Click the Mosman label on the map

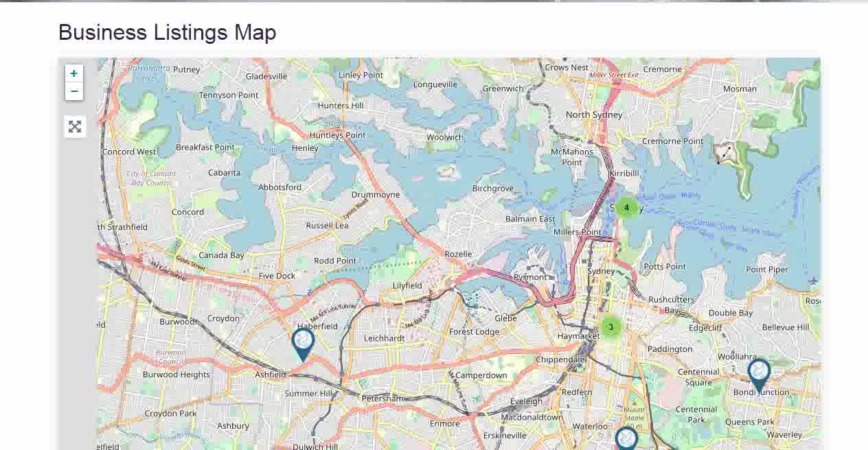click(x=740, y=88)
